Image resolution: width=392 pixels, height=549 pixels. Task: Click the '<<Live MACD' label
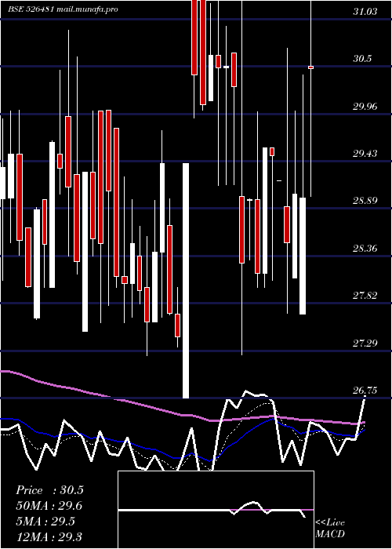point(330,528)
